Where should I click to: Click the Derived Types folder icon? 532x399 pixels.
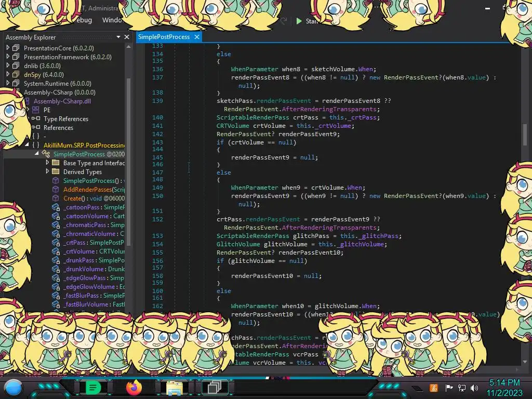coord(56,171)
